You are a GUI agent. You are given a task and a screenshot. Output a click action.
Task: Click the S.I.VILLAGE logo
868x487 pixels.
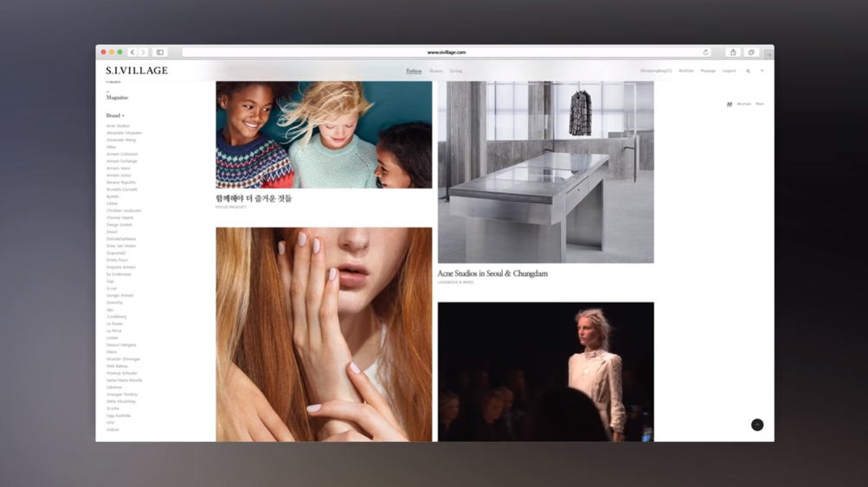tap(137, 70)
